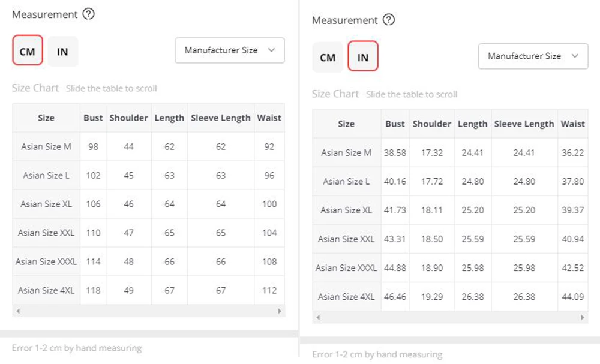Open Manufacturer Size dropdown in the inch panel
The image size is (600, 364).
pyautogui.click(x=532, y=56)
